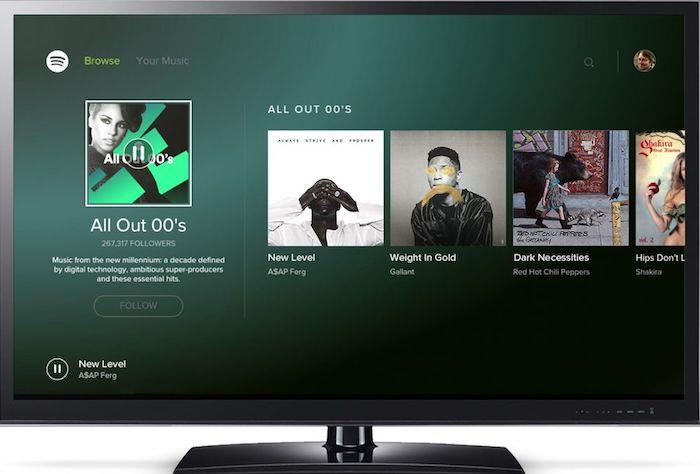
Task: Select the New Level album cover
Action: (x=325, y=188)
